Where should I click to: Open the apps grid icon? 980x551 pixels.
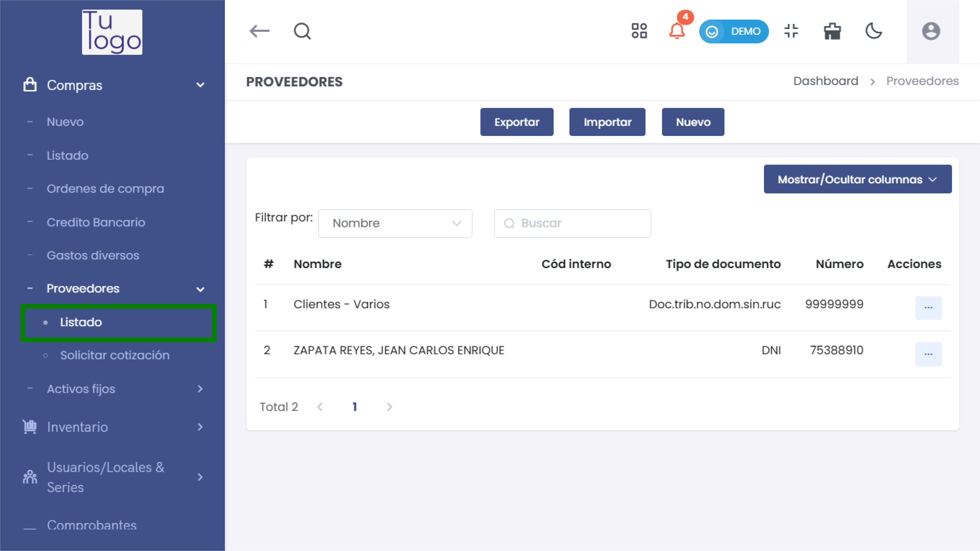639,31
